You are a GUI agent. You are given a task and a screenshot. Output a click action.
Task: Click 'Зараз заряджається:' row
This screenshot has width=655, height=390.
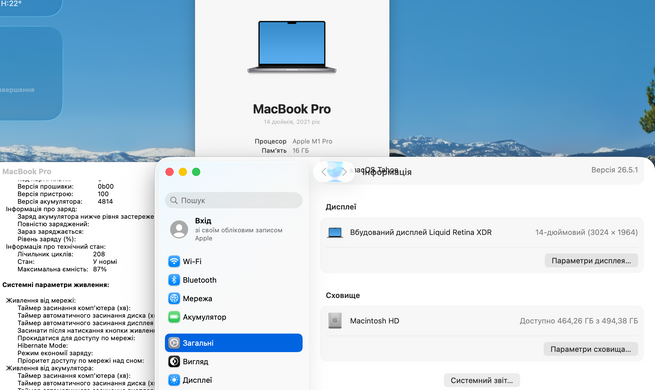(x=50, y=231)
